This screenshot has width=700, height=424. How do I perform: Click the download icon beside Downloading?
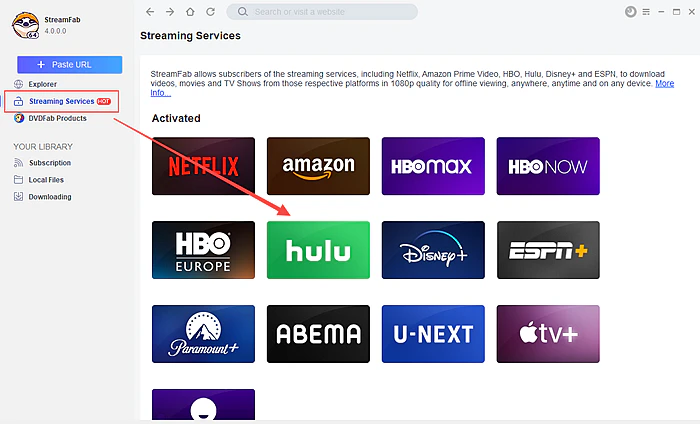[x=18, y=197]
